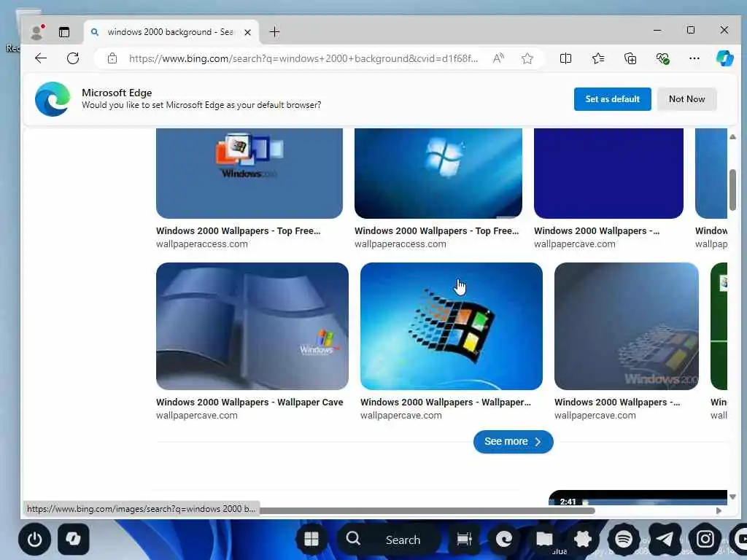The width and height of the screenshot is (747, 560).
Task: Open solid dark blue wallpaper thumbnail
Action: pos(608,174)
